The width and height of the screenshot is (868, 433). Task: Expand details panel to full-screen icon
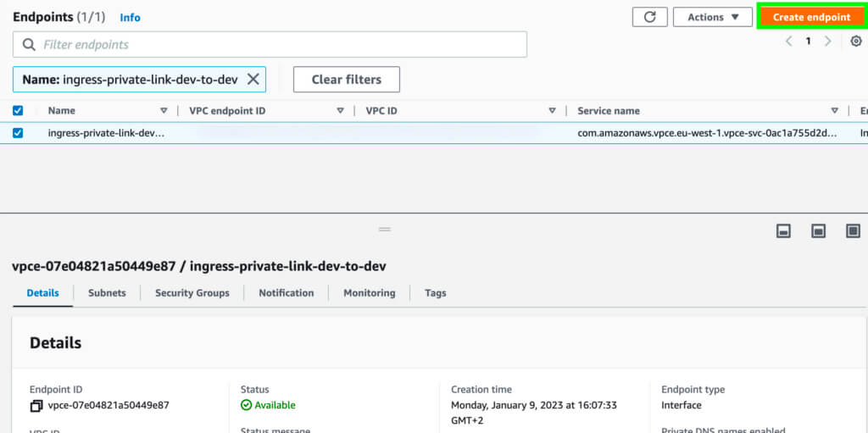853,230
